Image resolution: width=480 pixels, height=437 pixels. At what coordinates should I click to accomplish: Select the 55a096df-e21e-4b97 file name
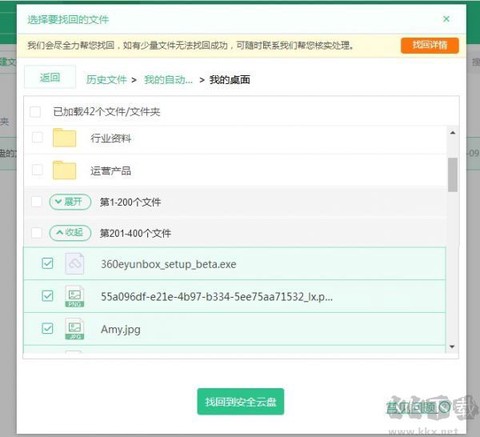click(x=217, y=296)
